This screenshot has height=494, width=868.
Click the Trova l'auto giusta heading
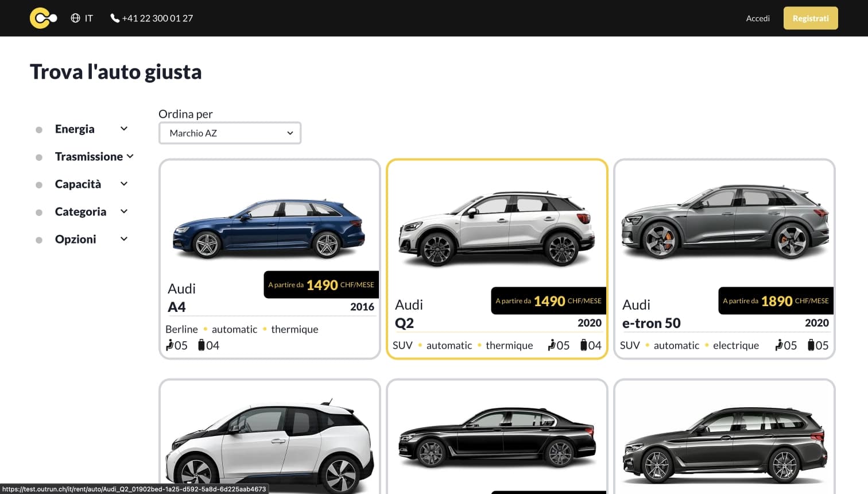[x=116, y=72]
